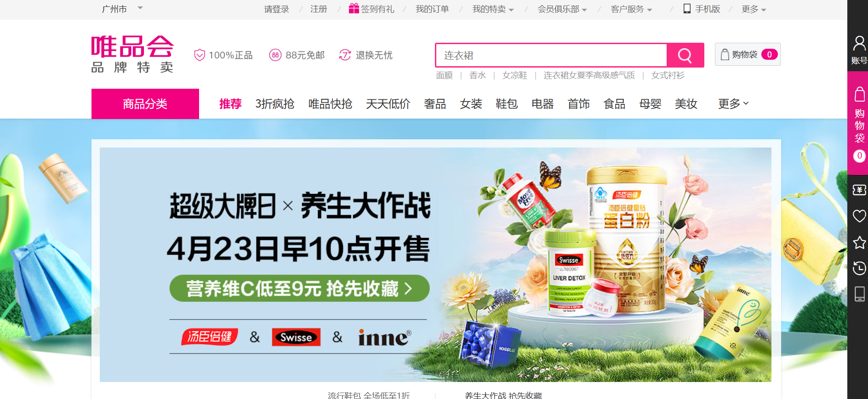Expand the 会员俱乐部 dropdown
This screenshot has width=868, height=399.
(x=562, y=9)
